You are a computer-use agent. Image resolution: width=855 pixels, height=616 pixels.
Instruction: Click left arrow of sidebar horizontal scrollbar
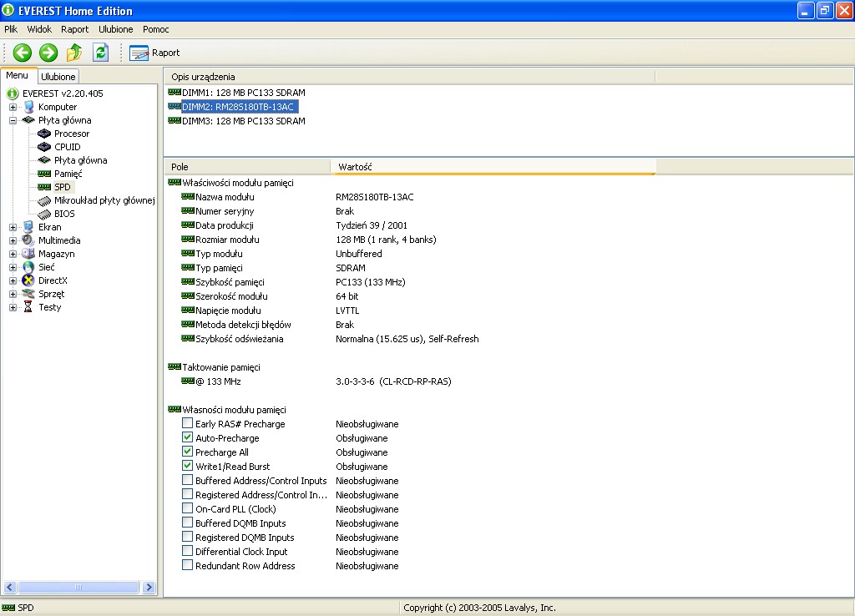(x=10, y=587)
